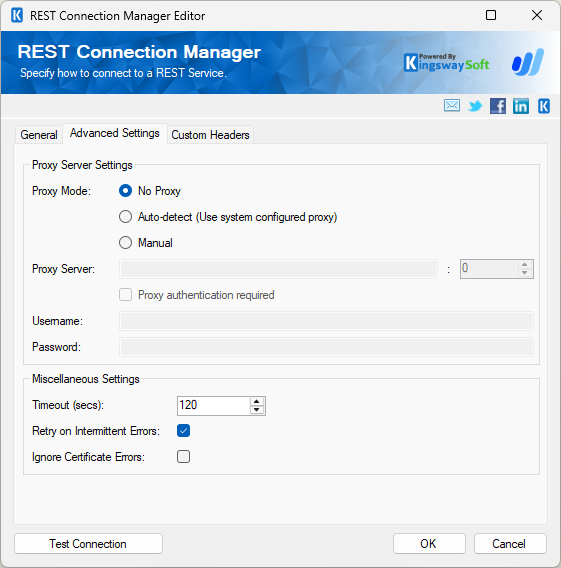Click the KingswaySoft logo in banner

click(446, 63)
